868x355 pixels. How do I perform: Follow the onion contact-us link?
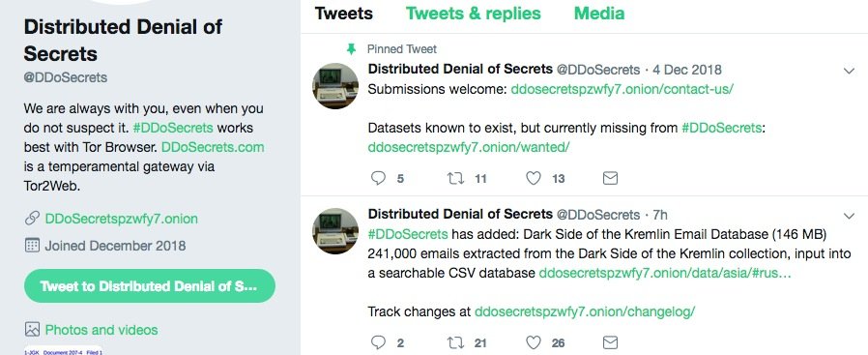pyautogui.click(x=622, y=89)
